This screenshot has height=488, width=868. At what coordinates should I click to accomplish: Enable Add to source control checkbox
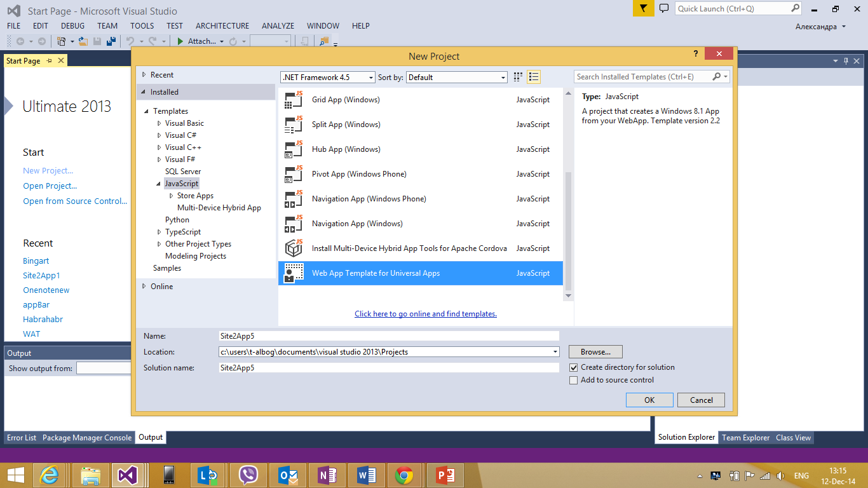(574, 380)
